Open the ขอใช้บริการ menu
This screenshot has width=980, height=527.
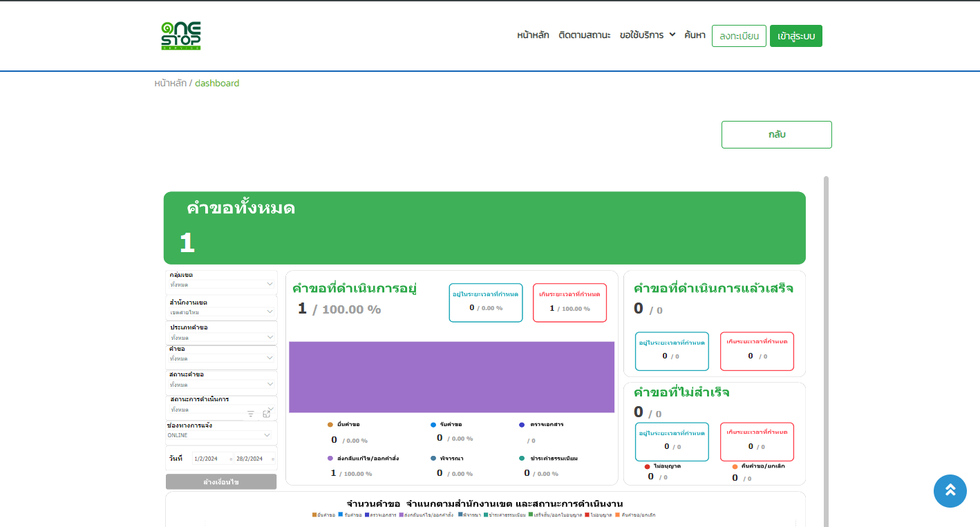click(x=647, y=35)
